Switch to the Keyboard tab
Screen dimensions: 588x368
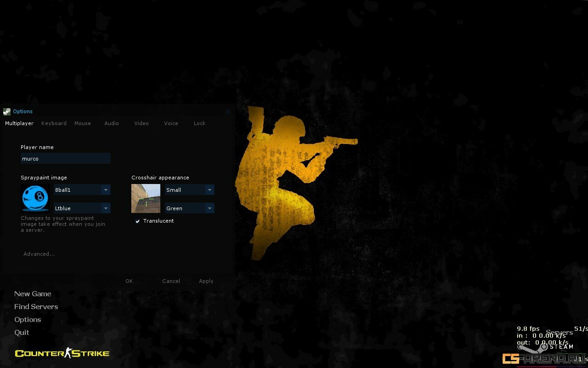[54, 123]
